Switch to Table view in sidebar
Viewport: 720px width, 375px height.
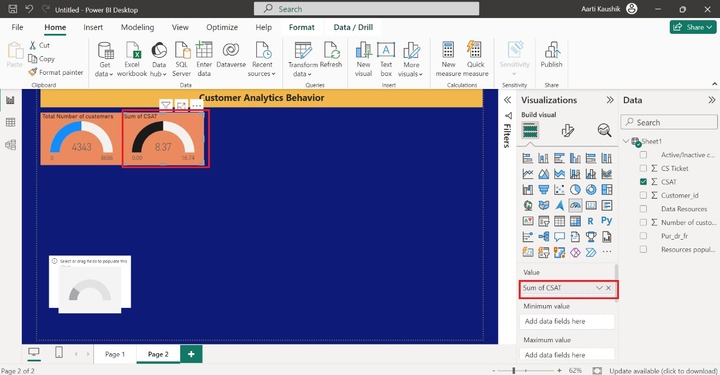coord(10,122)
